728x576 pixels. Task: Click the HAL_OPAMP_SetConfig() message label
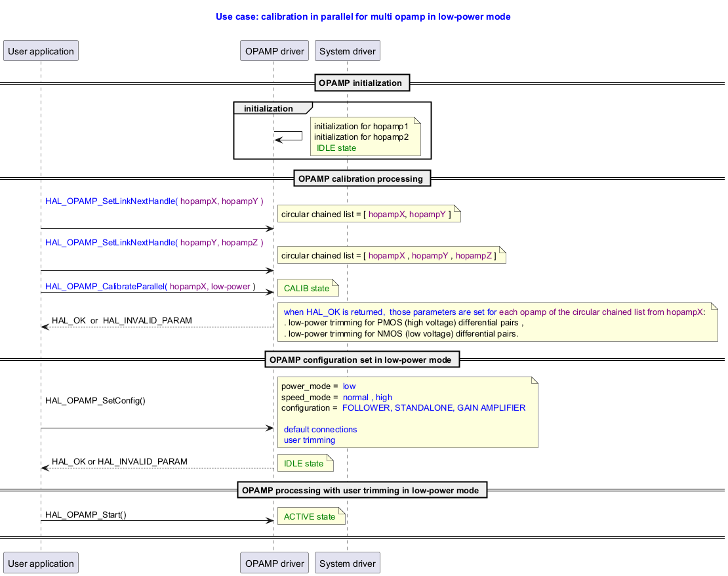tap(95, 401)
